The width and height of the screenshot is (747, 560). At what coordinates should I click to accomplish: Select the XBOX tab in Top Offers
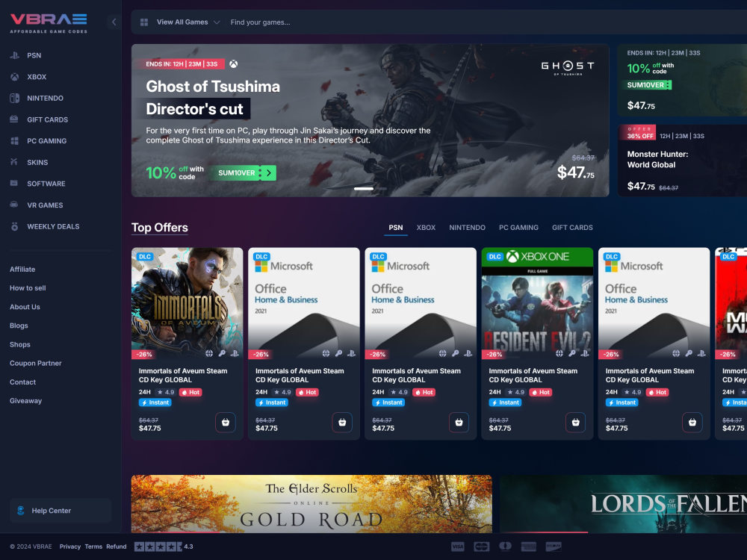tap(426, 228)
